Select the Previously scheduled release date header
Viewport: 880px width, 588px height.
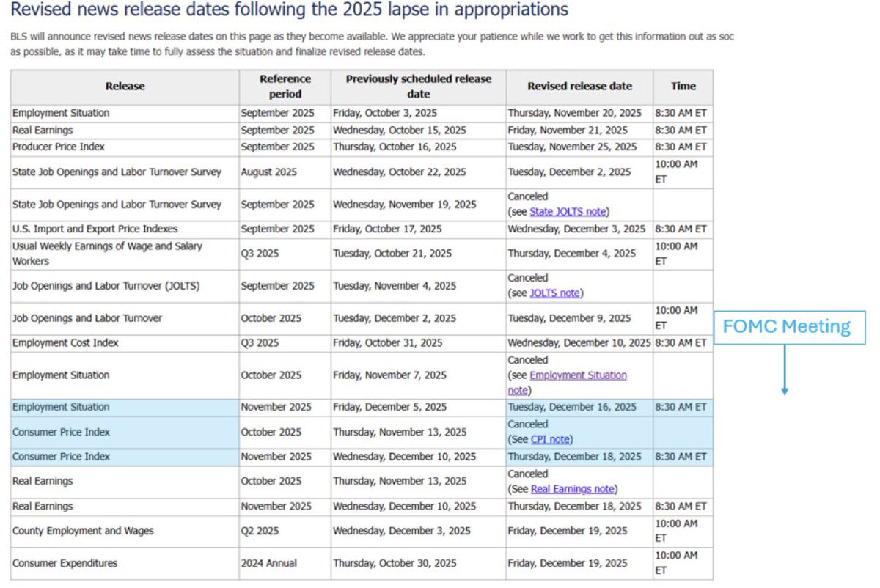(417, 87)
